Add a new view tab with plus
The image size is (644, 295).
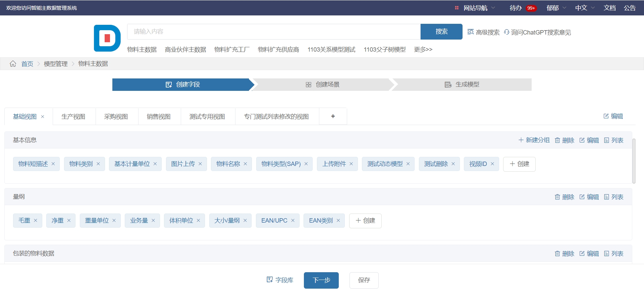pos(333,116)
